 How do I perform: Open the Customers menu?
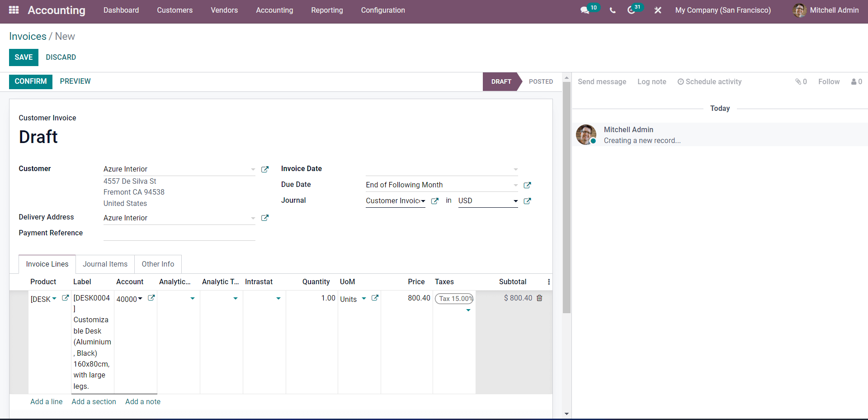tap(175, 10)
